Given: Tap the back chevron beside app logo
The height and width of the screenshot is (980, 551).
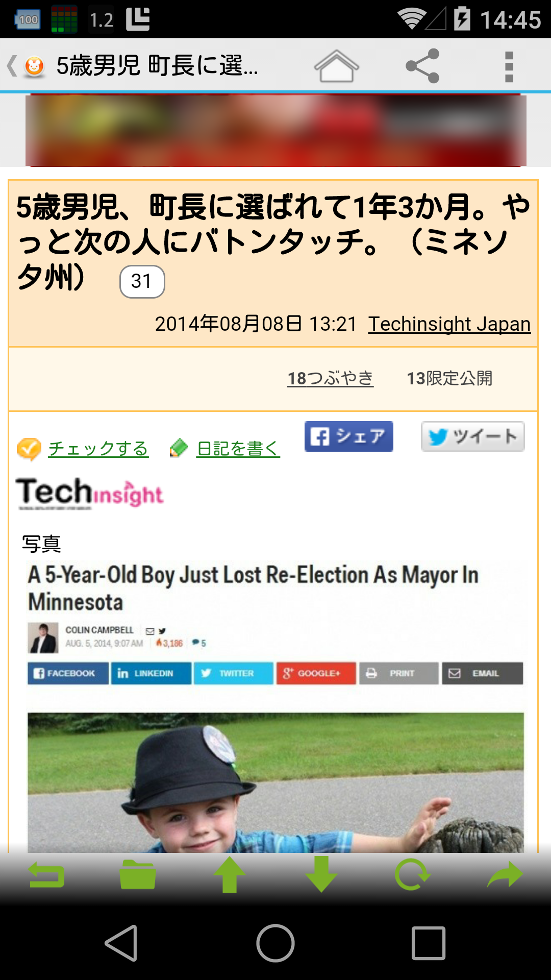Looking at the screenshot, I should click(12, 66).
